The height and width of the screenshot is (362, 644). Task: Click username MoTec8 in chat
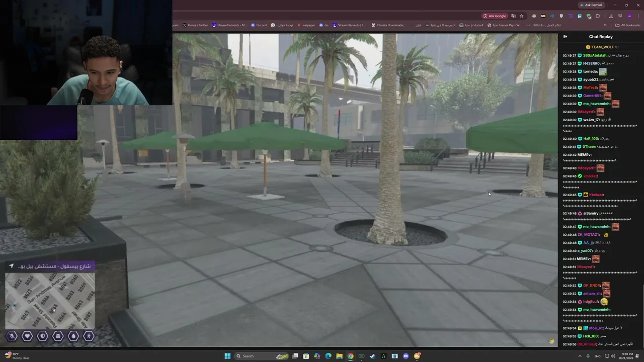pyautogui.click(x=590, y=87)
